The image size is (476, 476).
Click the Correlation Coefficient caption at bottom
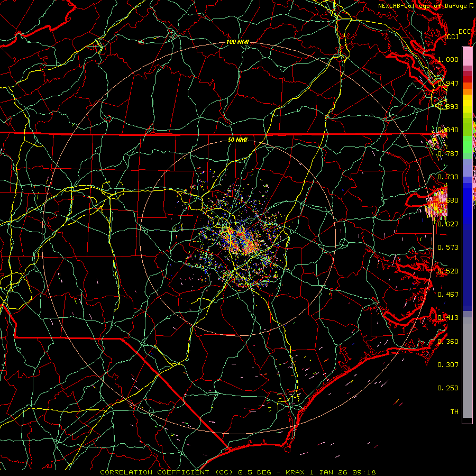click(x=238, y=472)
